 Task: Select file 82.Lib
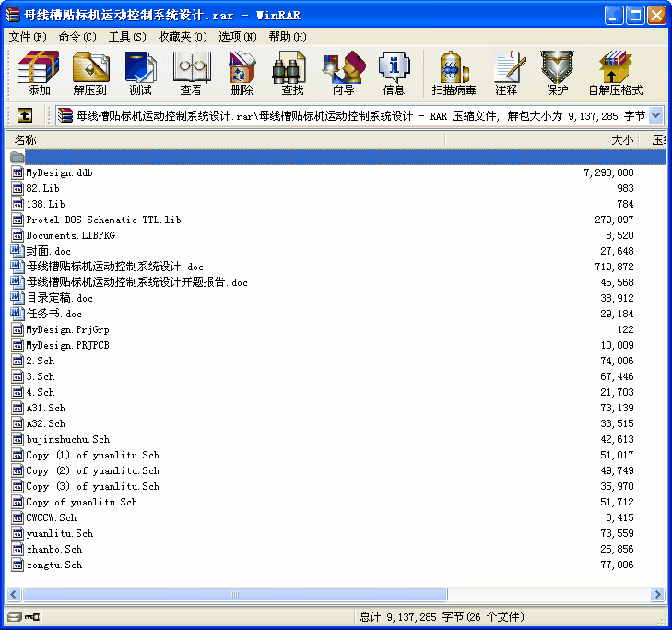42,188
